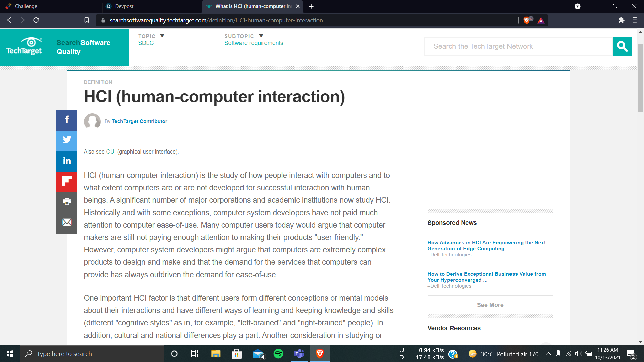Email this article via envelope icon

(x=67, y=222)
